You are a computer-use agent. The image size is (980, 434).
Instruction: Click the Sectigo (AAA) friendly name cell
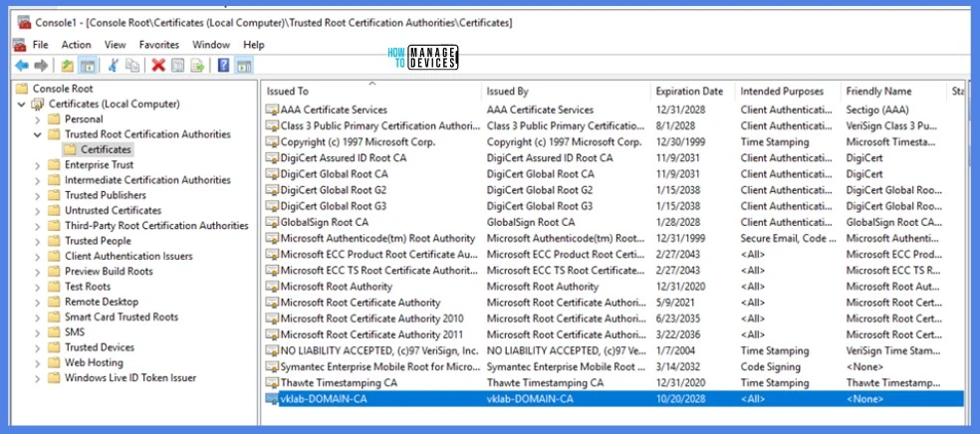(x=876, y=109)
